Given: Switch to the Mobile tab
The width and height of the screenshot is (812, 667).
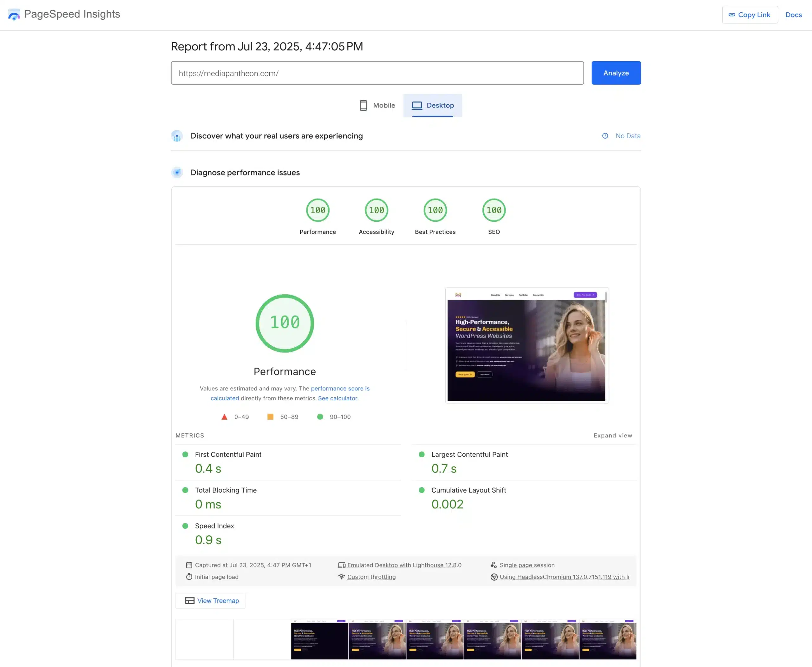Looking at the screenshot, I should point(377,105).
